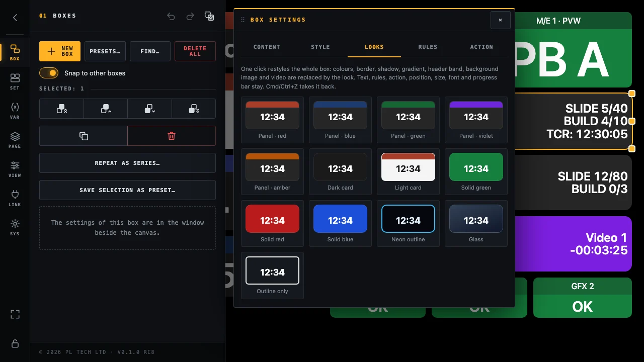Open the LINK plug section
Viewport: 644px width, 362px height.
(x=15, y=198)
